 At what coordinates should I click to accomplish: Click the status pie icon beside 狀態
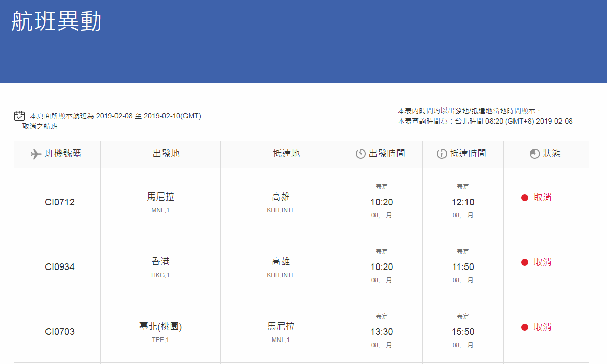534,154
